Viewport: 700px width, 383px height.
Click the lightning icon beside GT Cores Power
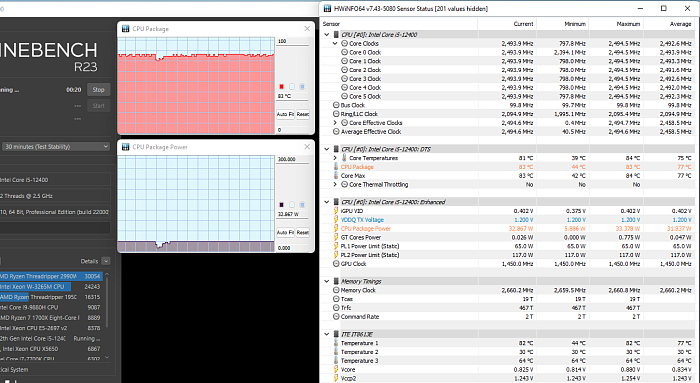[336, 237]
